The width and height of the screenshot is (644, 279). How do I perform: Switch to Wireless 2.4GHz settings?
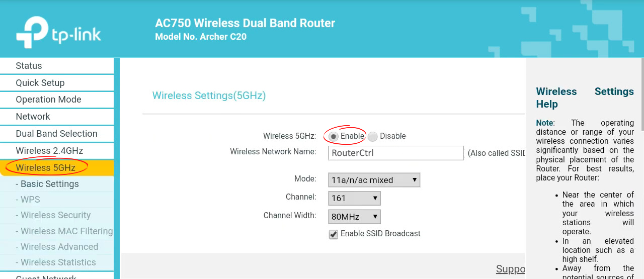coord(49,151)
